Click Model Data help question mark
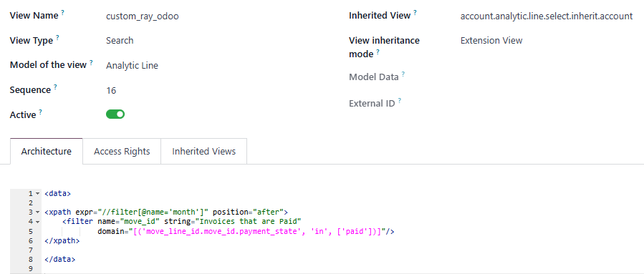Screen dimensions: 644x274 pyautogui.click(x=403, y=74)
